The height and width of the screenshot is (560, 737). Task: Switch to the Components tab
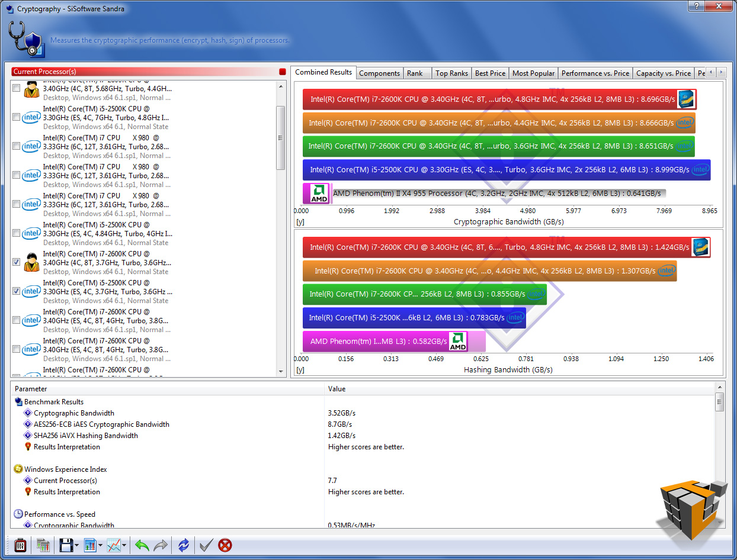pos(380,73)
